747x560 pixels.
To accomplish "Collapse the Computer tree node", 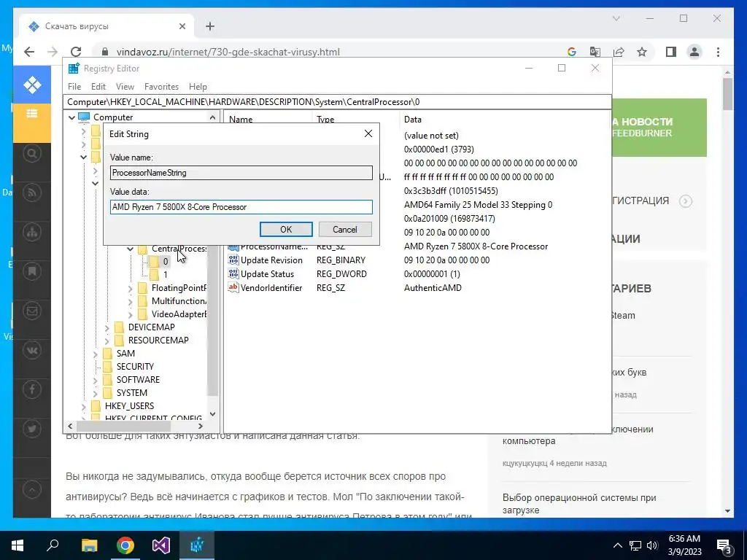I will [x=71, y=117].
